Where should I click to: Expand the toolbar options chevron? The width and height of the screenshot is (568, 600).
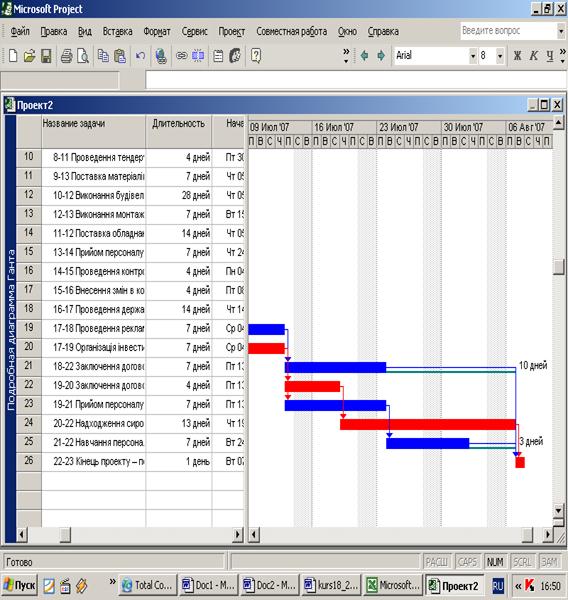coord(346,55)
